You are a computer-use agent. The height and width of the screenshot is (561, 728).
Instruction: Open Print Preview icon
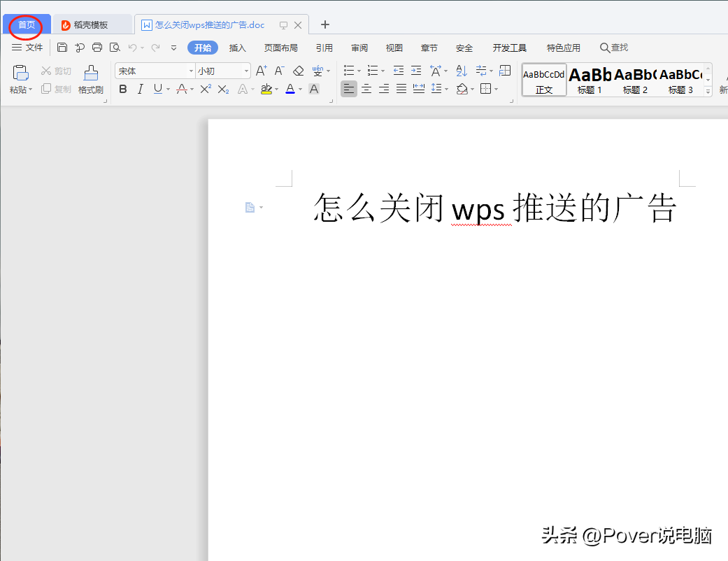115,48
